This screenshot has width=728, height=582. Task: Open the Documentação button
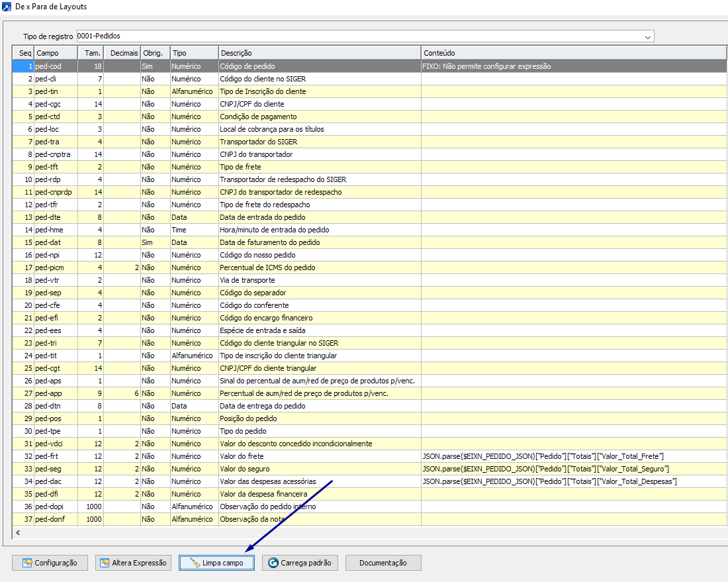coord(383,563)
